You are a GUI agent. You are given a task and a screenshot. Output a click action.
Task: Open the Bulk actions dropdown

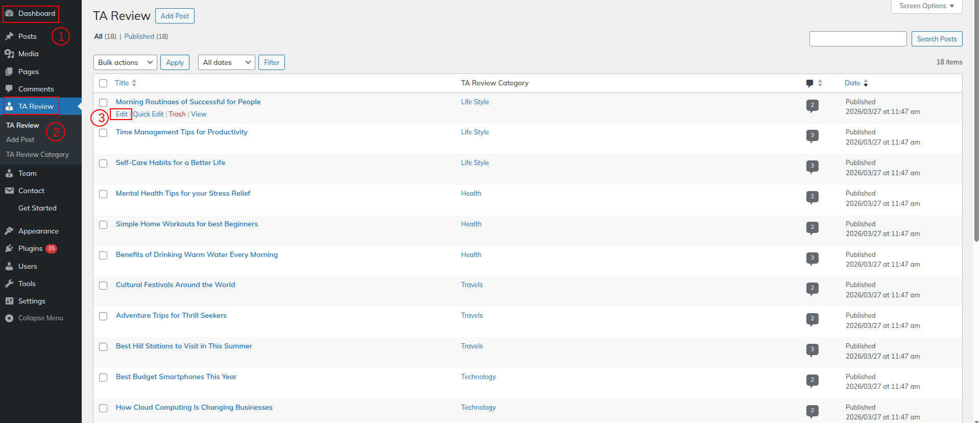[125, 62]
